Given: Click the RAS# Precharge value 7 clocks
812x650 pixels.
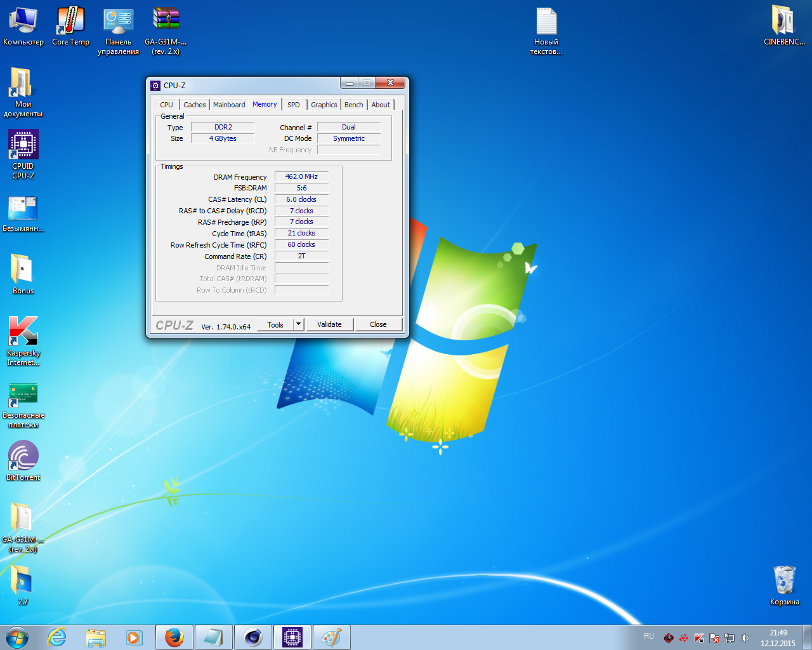Looking at the screenshot, I should pyautogui.click(x=301, y=222).
